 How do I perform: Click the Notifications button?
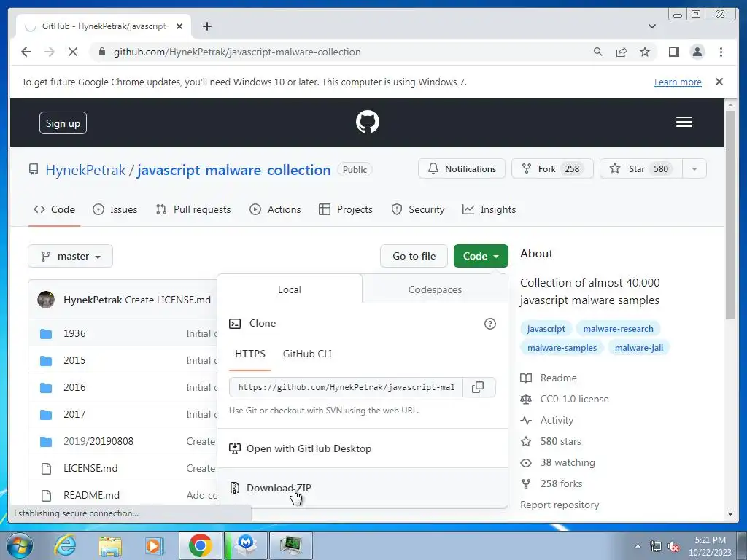tap(462, 169)
